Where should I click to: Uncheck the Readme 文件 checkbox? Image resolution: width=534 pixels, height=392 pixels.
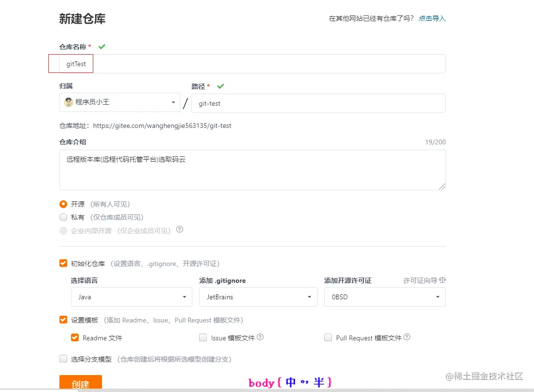pyautogui.click(x=75, y=337)
